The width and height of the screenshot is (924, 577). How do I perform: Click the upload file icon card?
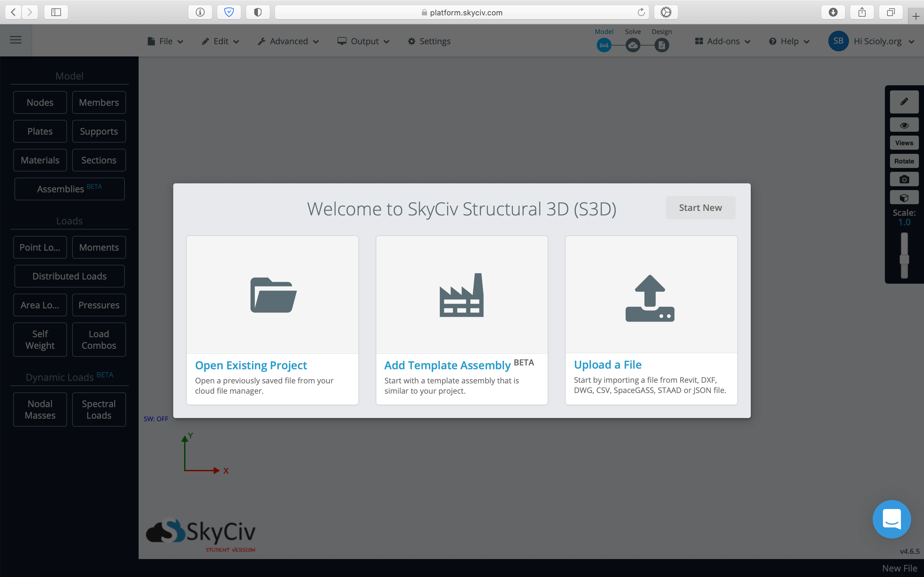click(651, 298)
